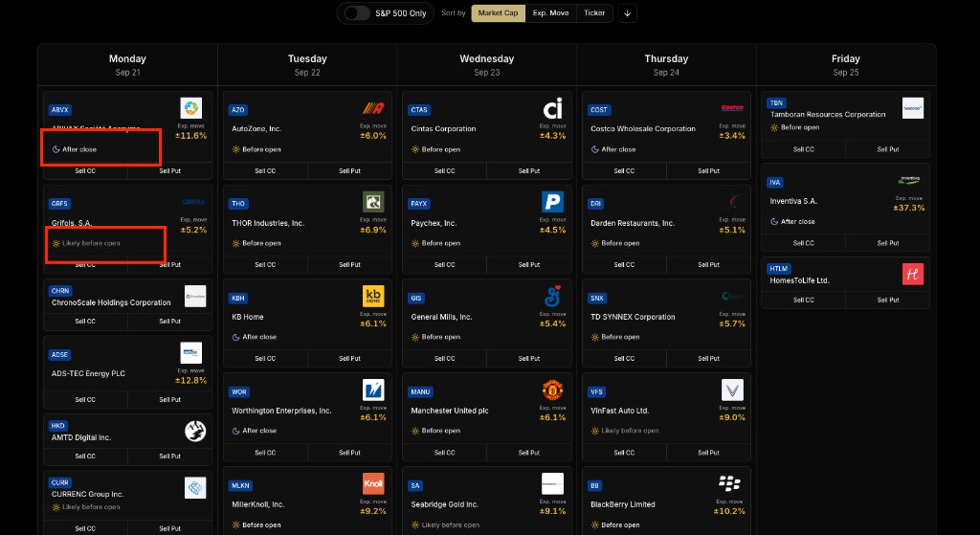Click the ChronoScale Holdings logo

[x=195, y=297]
